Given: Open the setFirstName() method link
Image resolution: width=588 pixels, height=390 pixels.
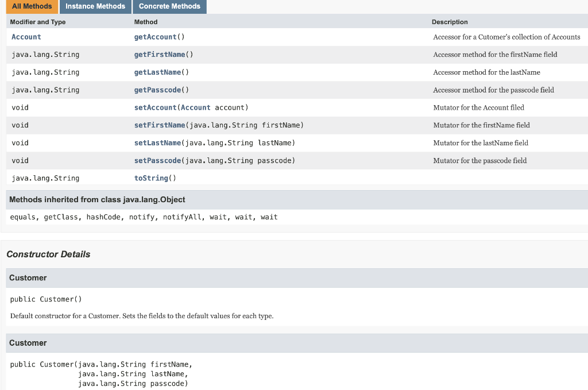Looking at the screenshot, I should pos(157,125).
